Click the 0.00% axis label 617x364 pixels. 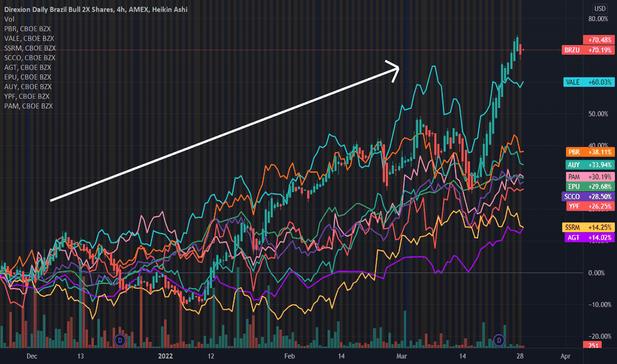596,273
